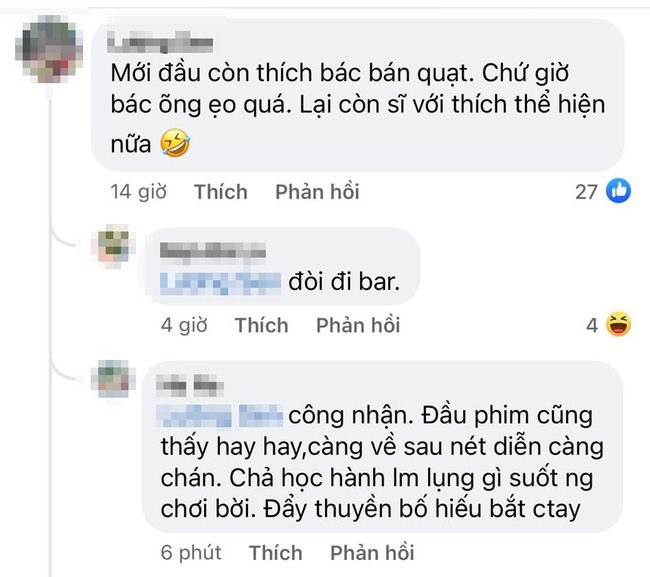Click tagged name before 'đòi đi bar'
The width and height of the screenshot is (650, 577).
220,283
